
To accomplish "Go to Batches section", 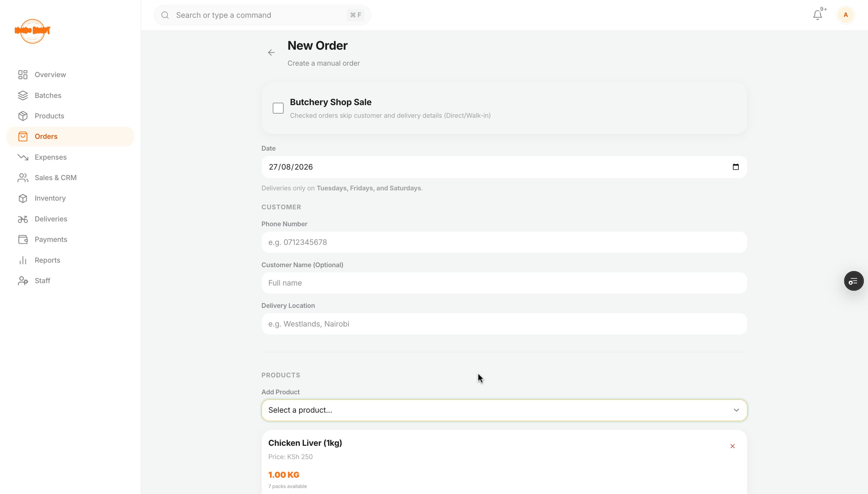I will 70,95.
